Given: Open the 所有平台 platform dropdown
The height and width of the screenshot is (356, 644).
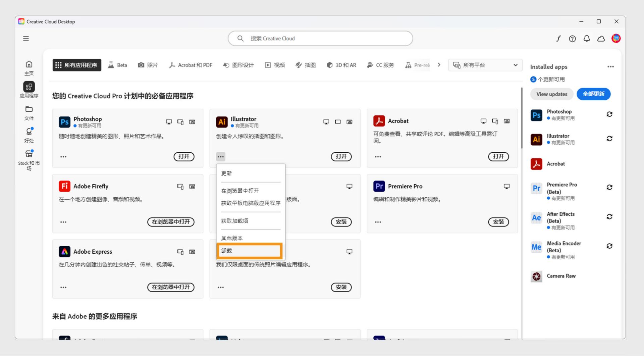Looking at the screenshot, I should pyautogui.click(x=485, y=65).
